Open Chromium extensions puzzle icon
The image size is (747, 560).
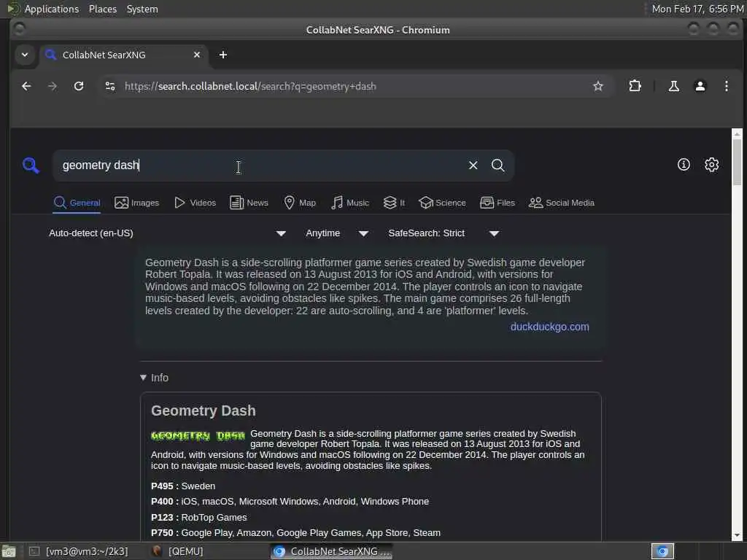pos(635,86)
